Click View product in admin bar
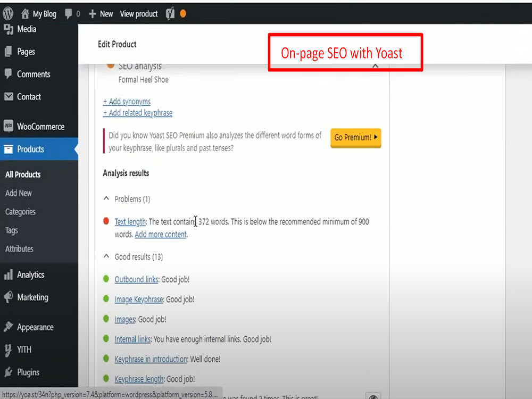The image size is (532, 399). click(139, 14)
